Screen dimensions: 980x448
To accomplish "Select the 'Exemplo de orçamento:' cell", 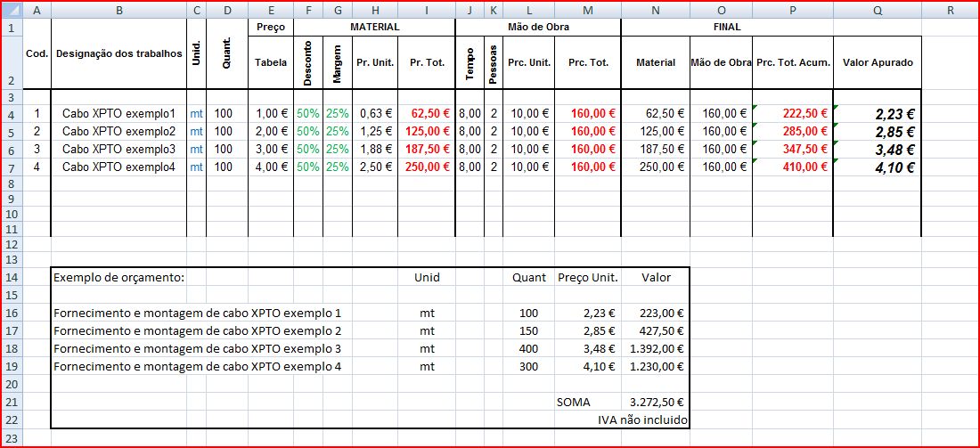I will pos(119,277).
